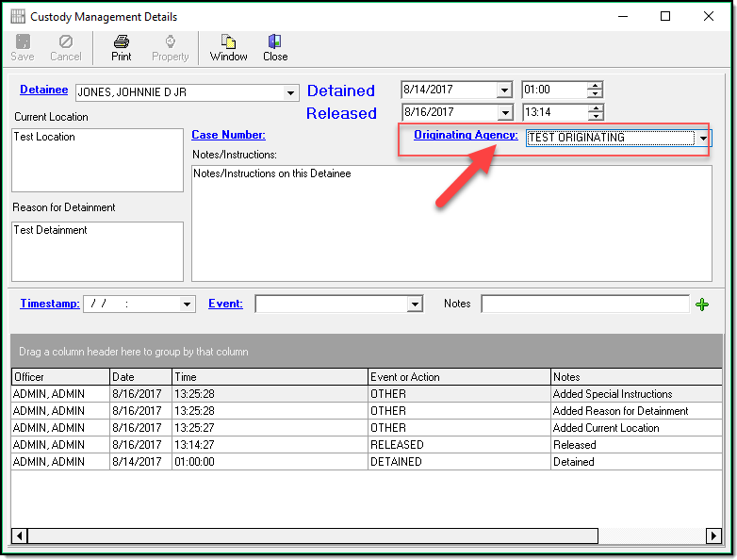Image resolution: width=737 pixels, height=560 pixels.
Task: Click the Window toolbar icon
Action: pos(228,42)
